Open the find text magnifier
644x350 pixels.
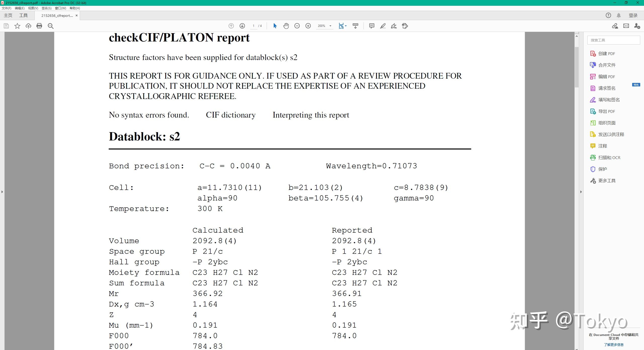[x=51, y=26]
